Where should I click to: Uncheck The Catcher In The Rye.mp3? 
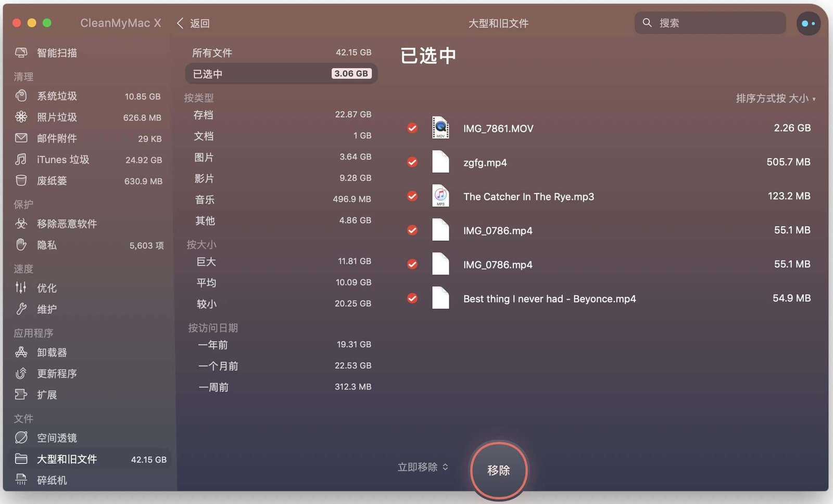pyautogui.click(x=412, y=196)
